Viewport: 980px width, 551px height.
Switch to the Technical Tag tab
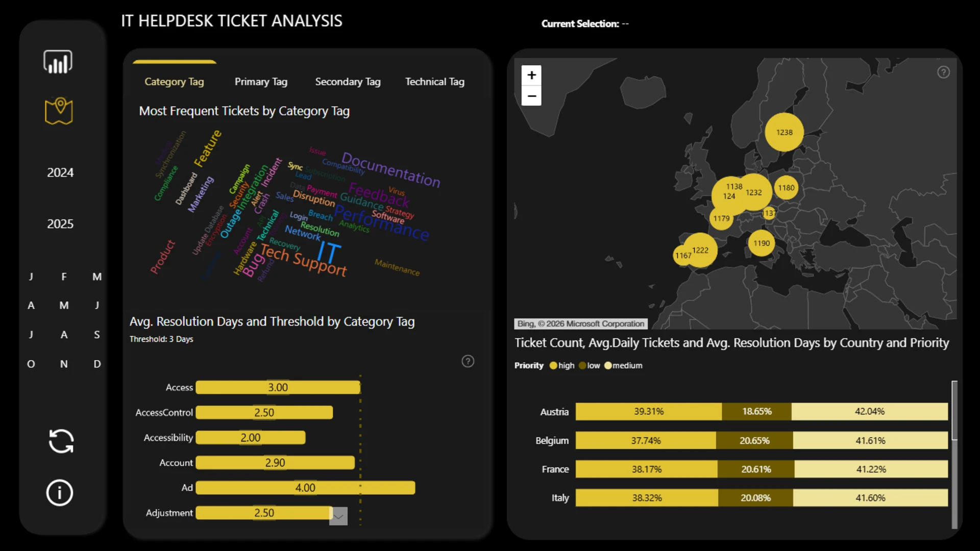pos(434,82)
